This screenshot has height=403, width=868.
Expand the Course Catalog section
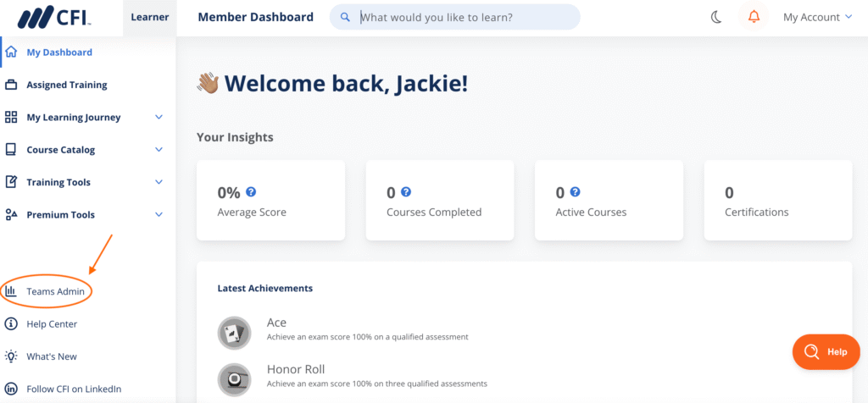[159, 150]
